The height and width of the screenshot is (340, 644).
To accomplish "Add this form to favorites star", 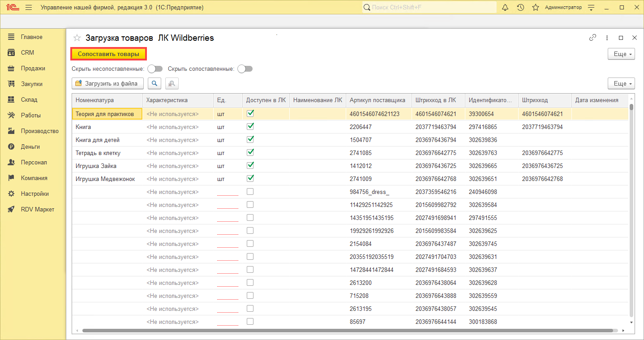I will coord(77,38).
